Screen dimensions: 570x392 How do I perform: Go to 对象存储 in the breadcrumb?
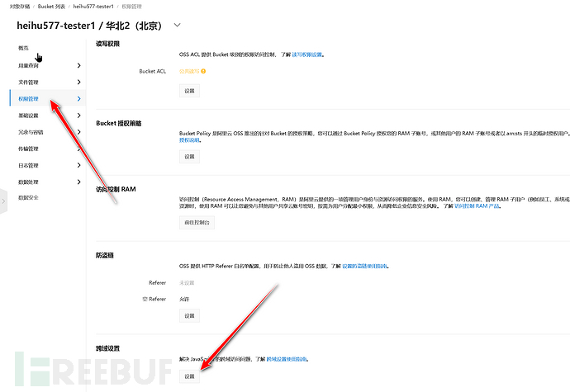tap(20, 7)
